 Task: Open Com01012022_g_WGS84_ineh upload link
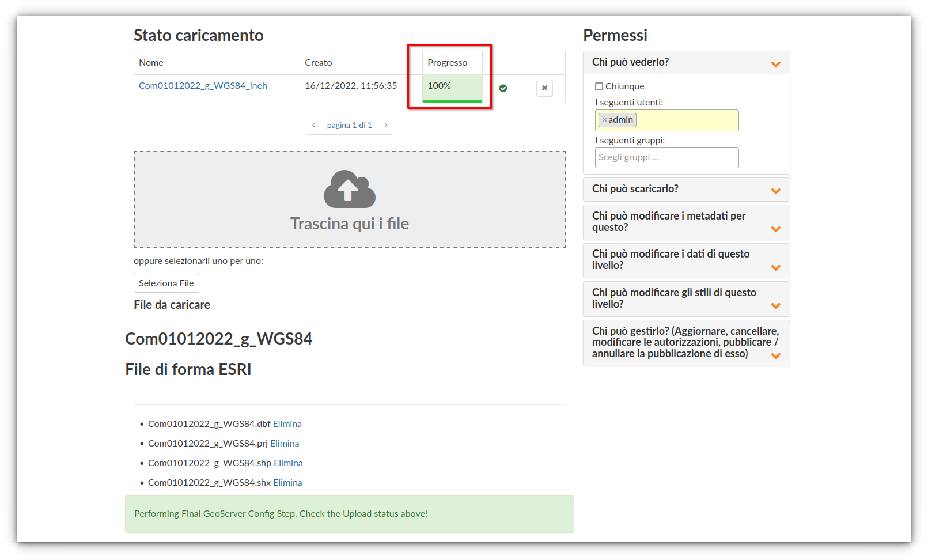point(203,86)
